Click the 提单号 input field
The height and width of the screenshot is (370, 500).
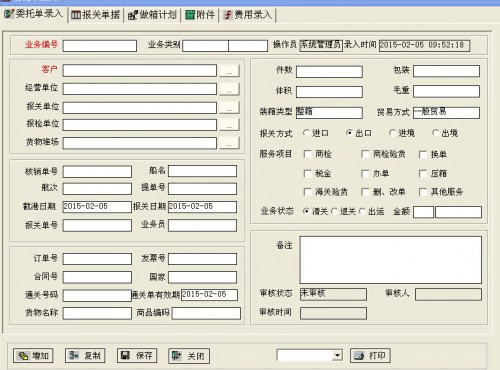point(203,189)
